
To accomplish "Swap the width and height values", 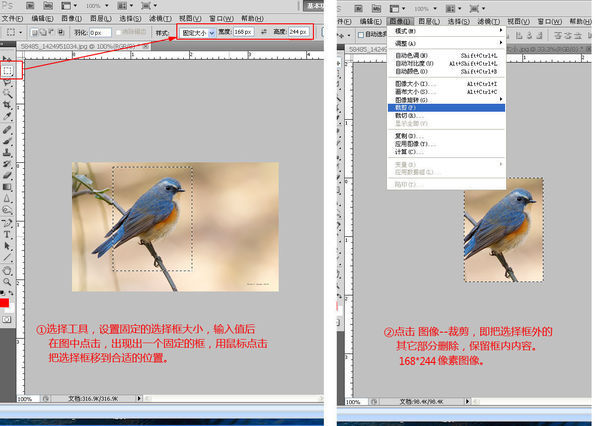I will pyautogui.click(x=264, y=32).
